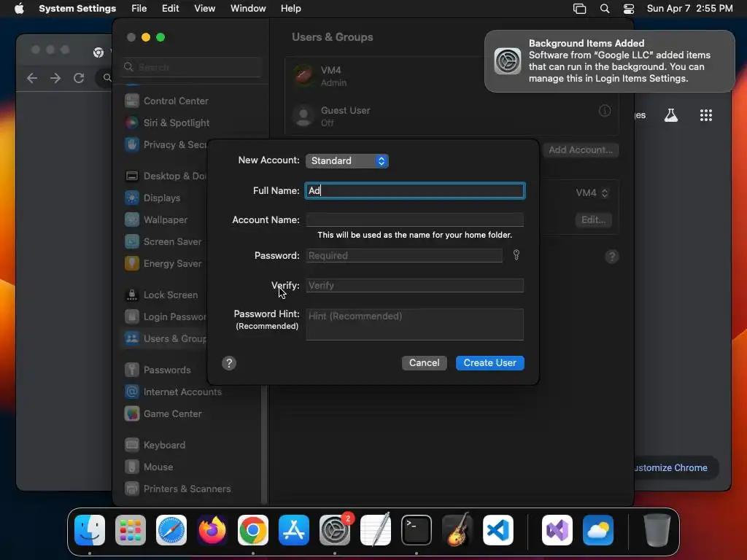This screenshot has height=560, width=747.
Task: Click the Stage Manager window icon in menu bar
Action: tap(579, 9)
